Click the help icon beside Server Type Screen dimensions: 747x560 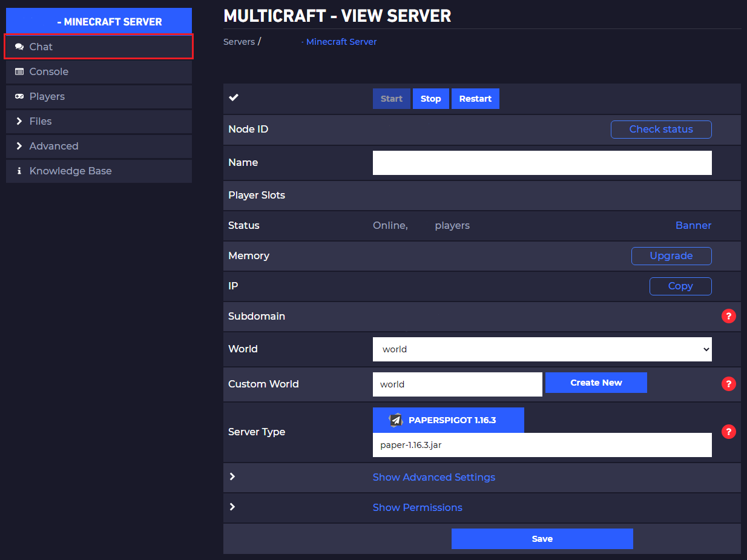tap(729, 432)
